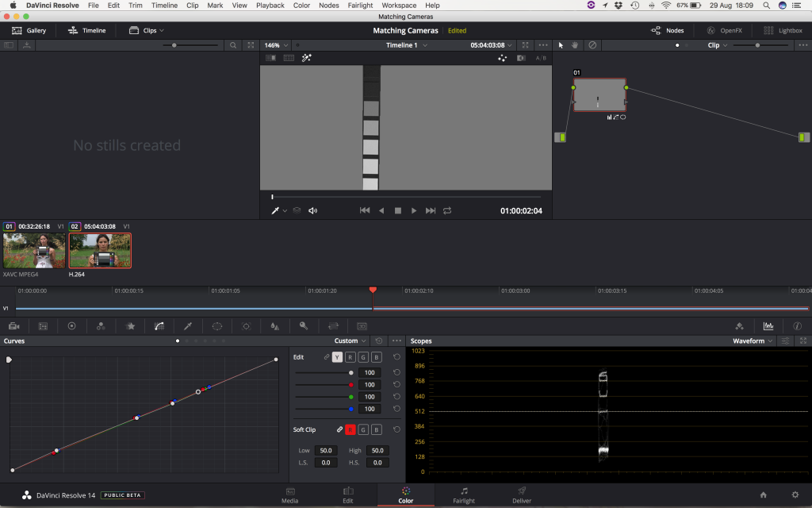Toggle the R channel curve edit button
Image resolution: width=812 pixels, height=508 pixels.
350,357
